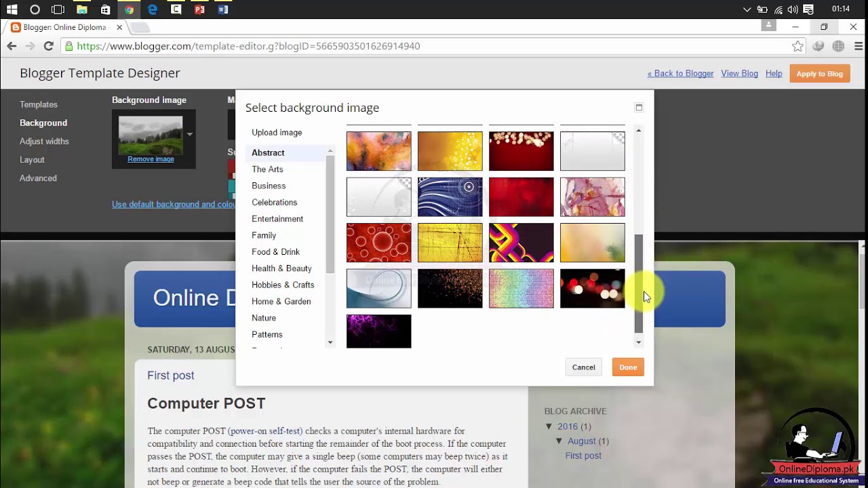The image size is (868, 488).
Task: Click Use default background and colours link
Action: 174,204
